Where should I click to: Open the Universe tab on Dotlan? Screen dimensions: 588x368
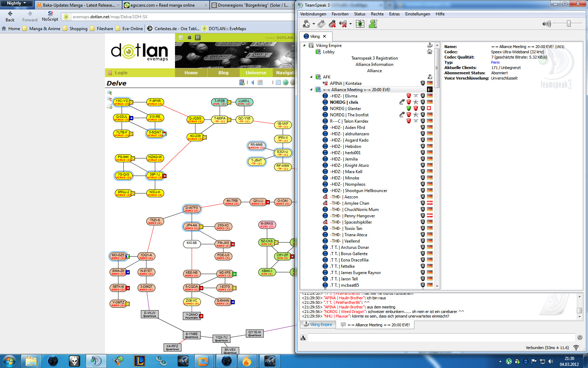tap(256, 73)
